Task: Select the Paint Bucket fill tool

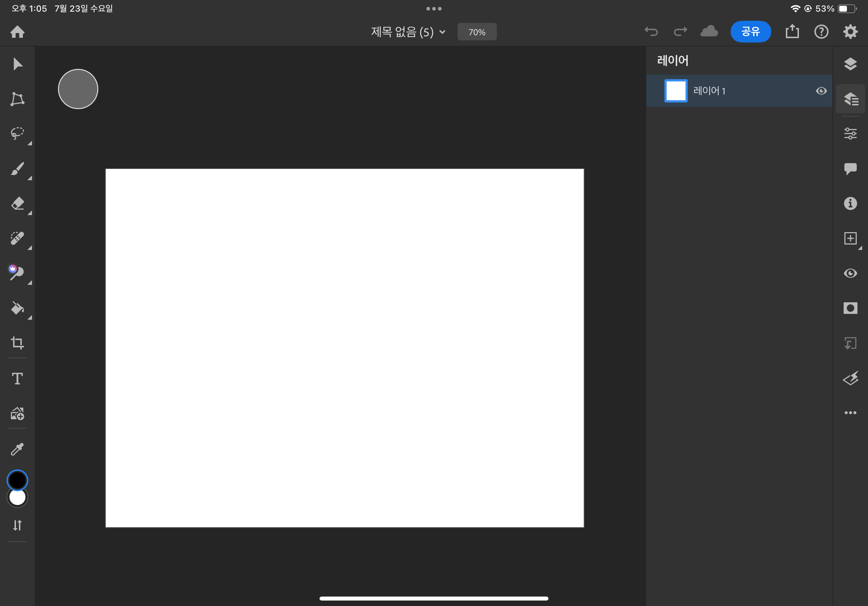Action: click(17, 308)
